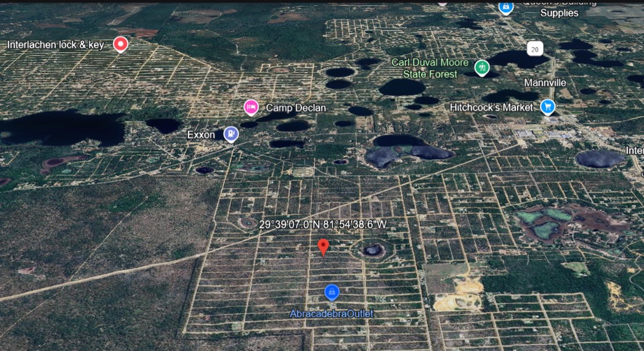The height and width of the screenshot is (351, 644).
Task: Click the Interlachen lock & key red pin
Action: click(121, 44)
